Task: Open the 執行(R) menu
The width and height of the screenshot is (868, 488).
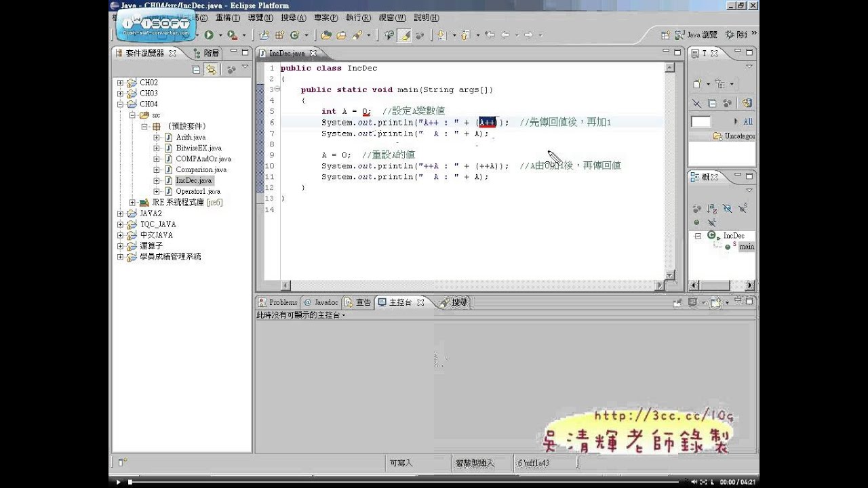Action: [358, 18]
